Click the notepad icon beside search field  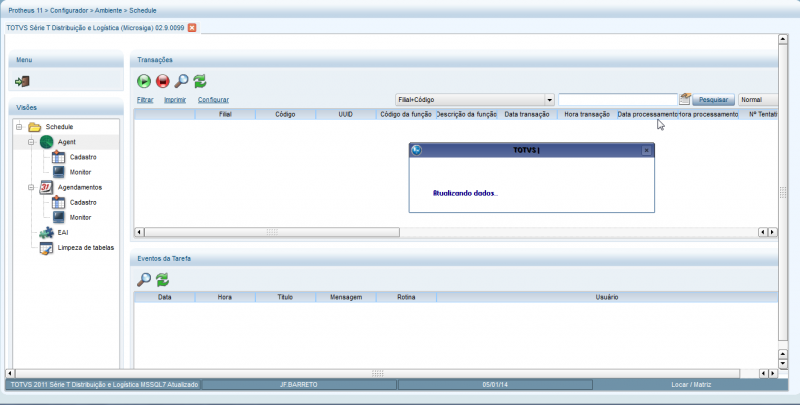point(685,99)
